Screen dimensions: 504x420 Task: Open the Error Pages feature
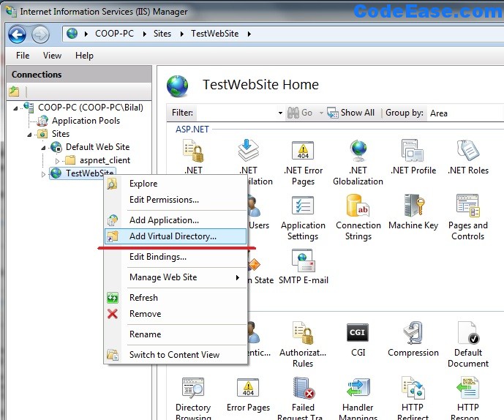(x=248, y=395)
